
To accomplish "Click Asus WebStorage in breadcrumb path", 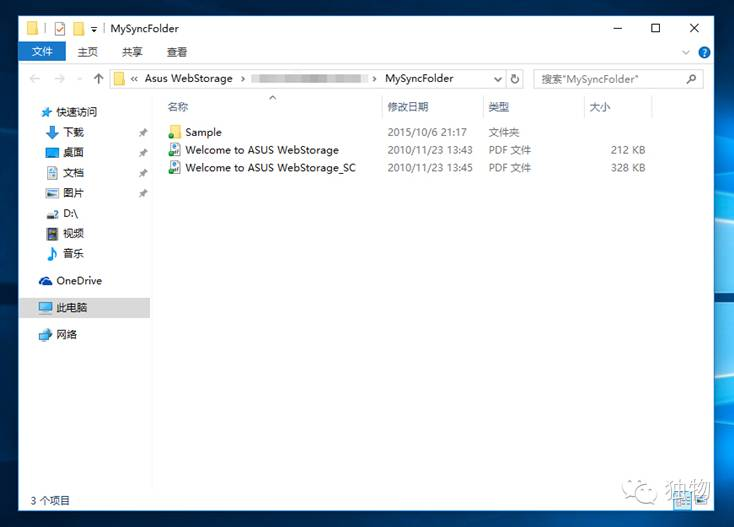I will tap(187, 79).
